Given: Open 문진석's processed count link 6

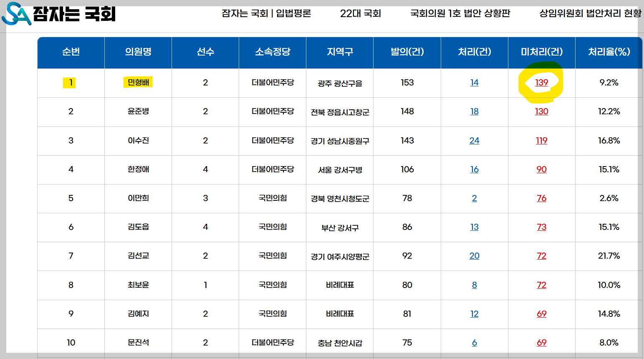Looking at the screenshot, I should (475, 343).
